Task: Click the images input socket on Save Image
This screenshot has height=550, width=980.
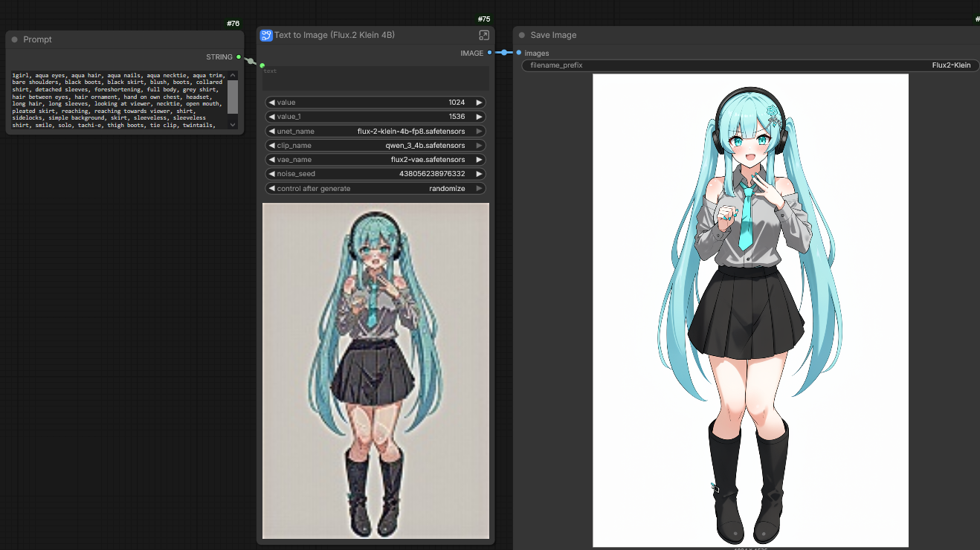Action: [519, 53]
